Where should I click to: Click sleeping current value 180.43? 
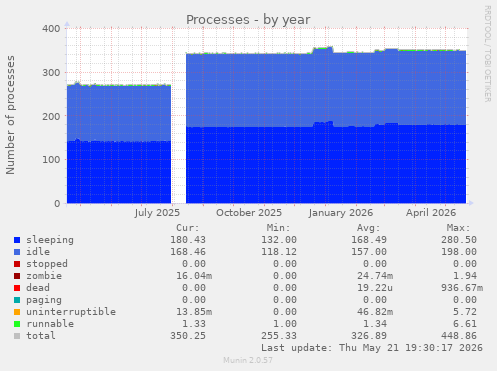click(188, 240)
